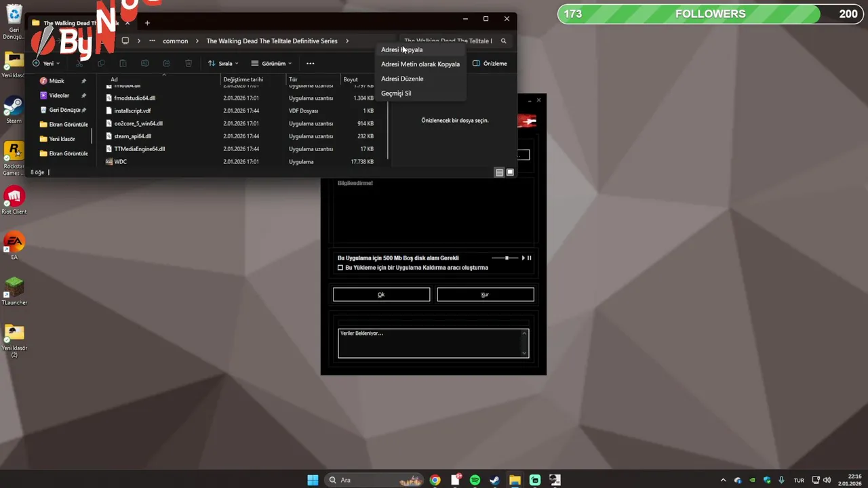Open the Windows Start menu
The width and height of the screenshot is (868, 488).
point(313,480)
